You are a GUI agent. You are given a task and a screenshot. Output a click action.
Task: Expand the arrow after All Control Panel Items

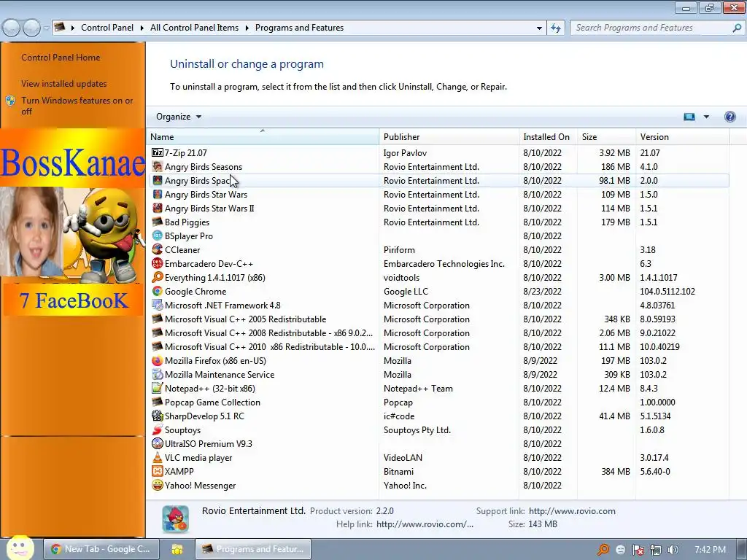pos(247,28)
